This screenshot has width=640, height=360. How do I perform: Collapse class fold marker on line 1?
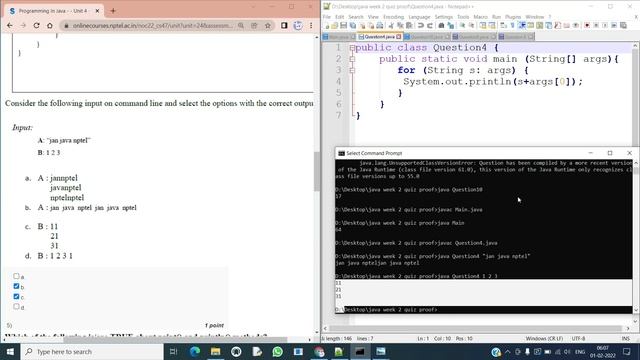352,48
